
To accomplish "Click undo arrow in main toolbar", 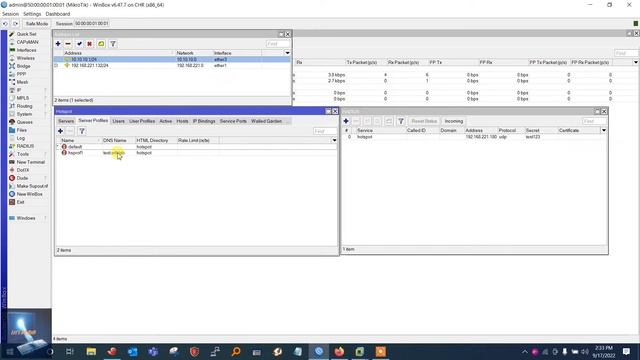I will (5, 24).
